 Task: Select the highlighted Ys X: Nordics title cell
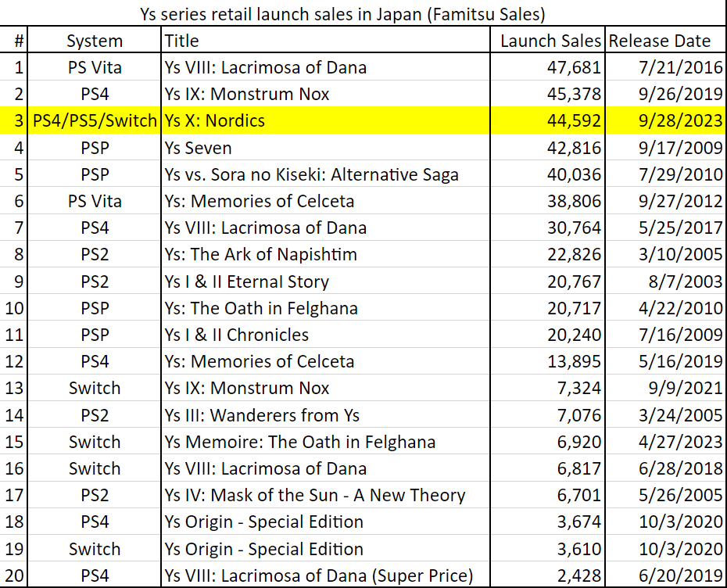215,120
